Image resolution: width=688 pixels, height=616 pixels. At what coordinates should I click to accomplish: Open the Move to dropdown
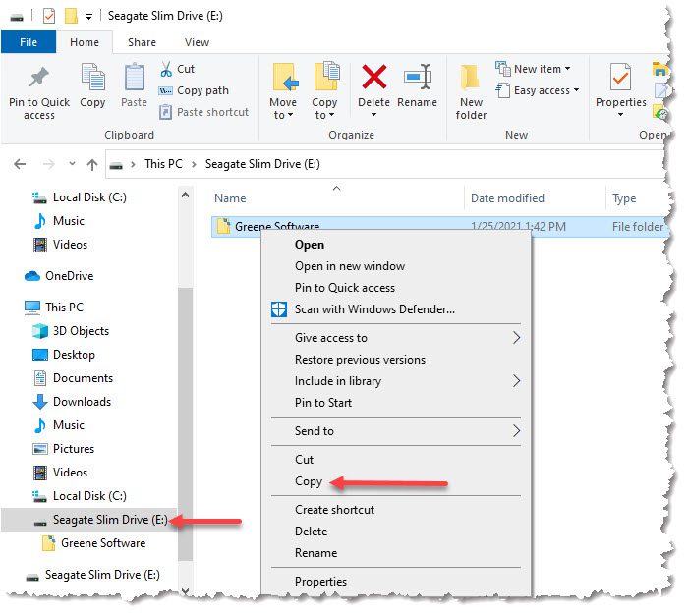coord(282,108)
